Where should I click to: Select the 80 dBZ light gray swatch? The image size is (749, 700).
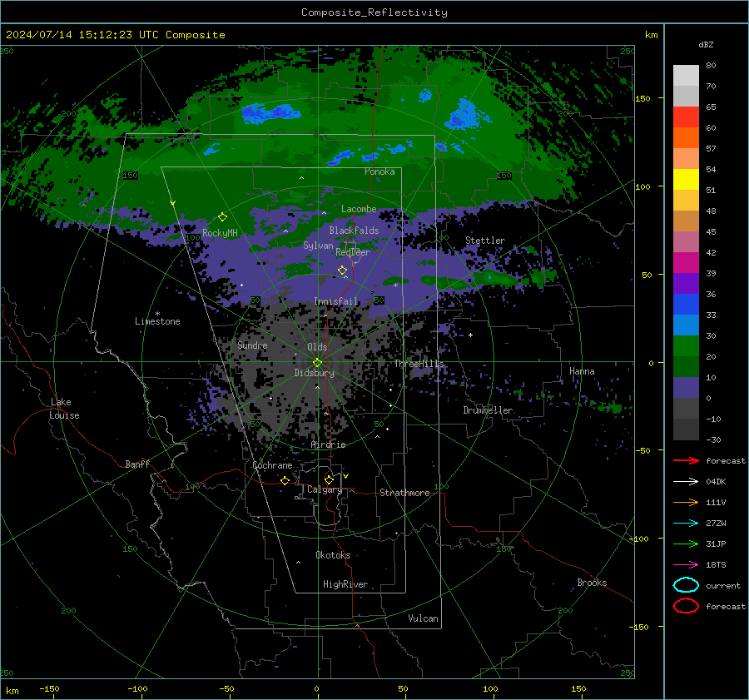[x=686, y=75]
